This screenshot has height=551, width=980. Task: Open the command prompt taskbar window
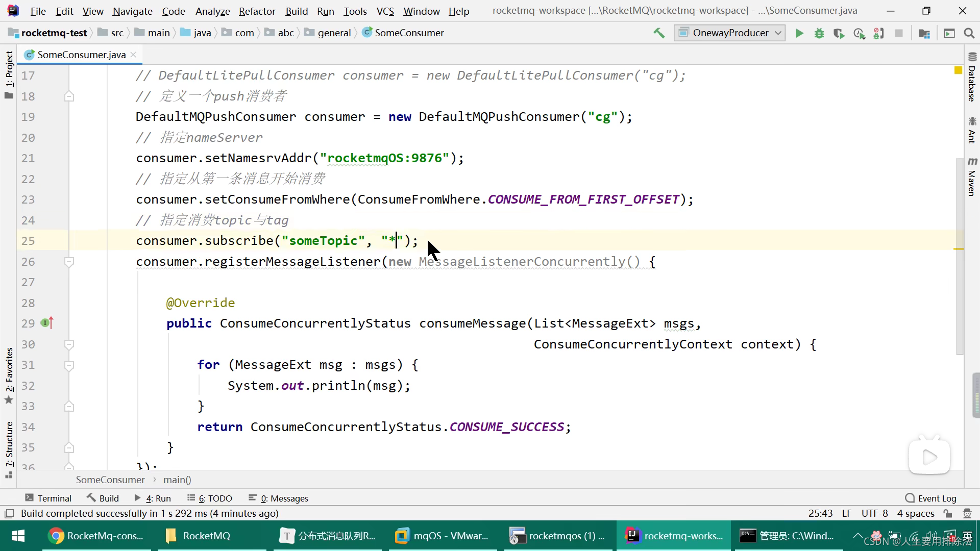pos(789,536)
